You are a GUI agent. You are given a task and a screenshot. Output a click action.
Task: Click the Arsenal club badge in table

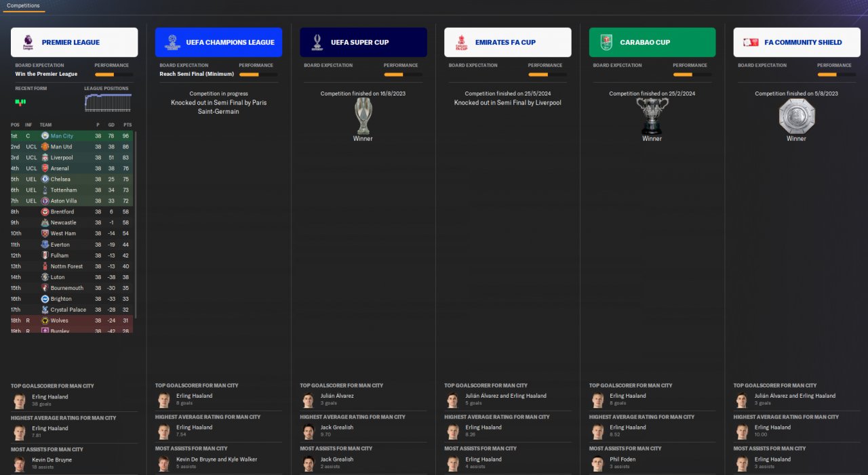tap(45, 168)
